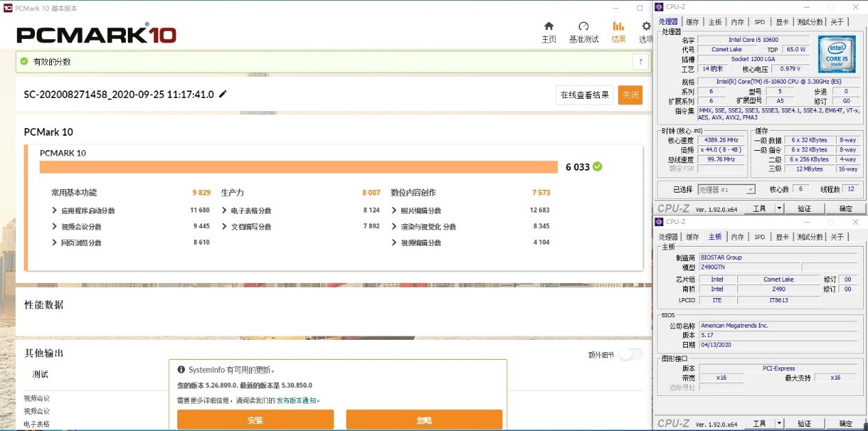Expand the 文档编写分数 row
This screenshot has height=431, width=868.
coord(225,227)
